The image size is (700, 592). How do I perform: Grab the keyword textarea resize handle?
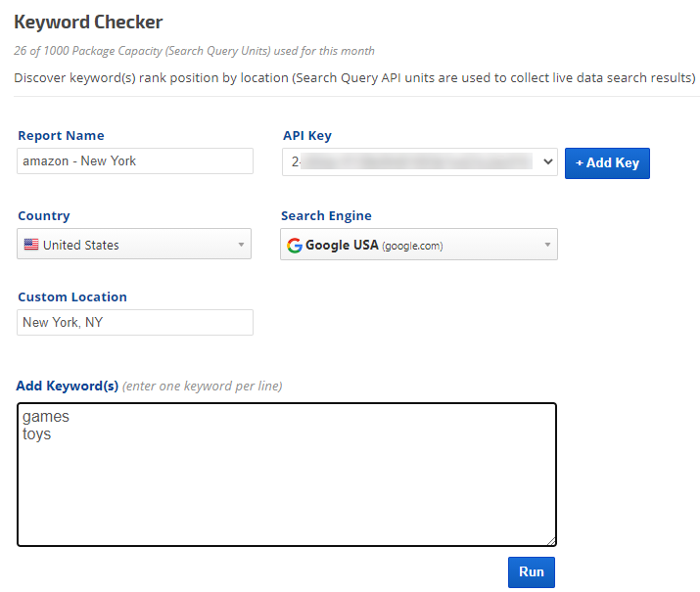pos(551,540)
